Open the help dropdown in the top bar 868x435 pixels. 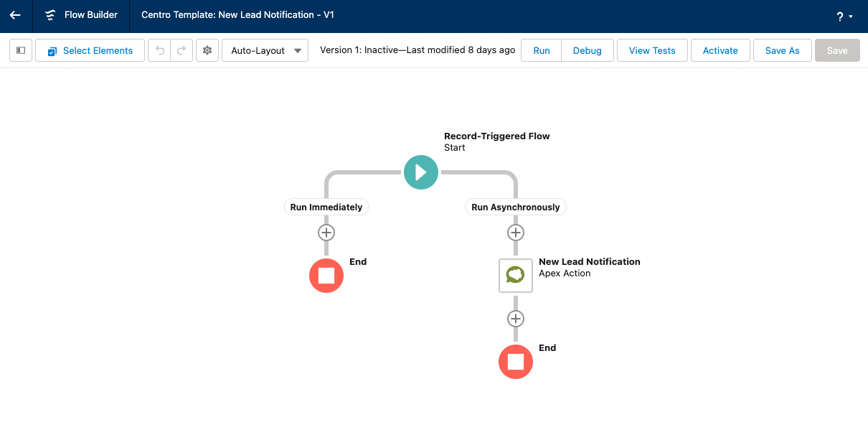[x=844, y=14]
